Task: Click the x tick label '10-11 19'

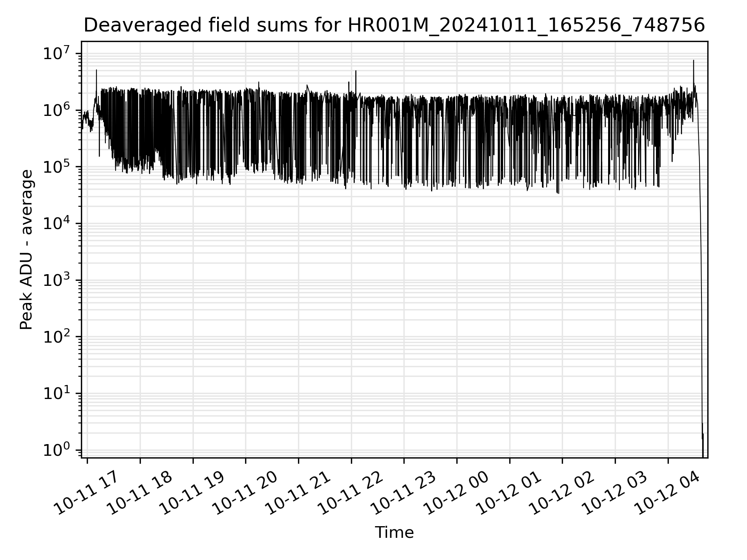Action: tap(191, 493)
